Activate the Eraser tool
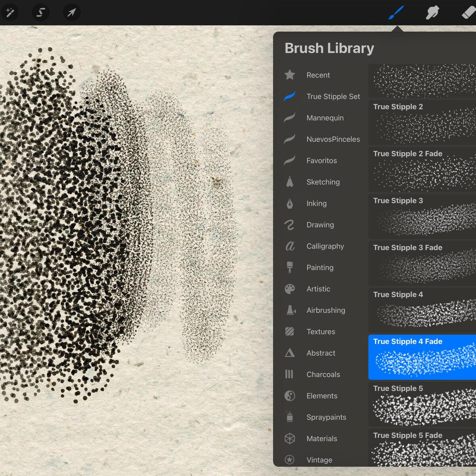This screenshot has height=476, width=476. click(468, 13)
